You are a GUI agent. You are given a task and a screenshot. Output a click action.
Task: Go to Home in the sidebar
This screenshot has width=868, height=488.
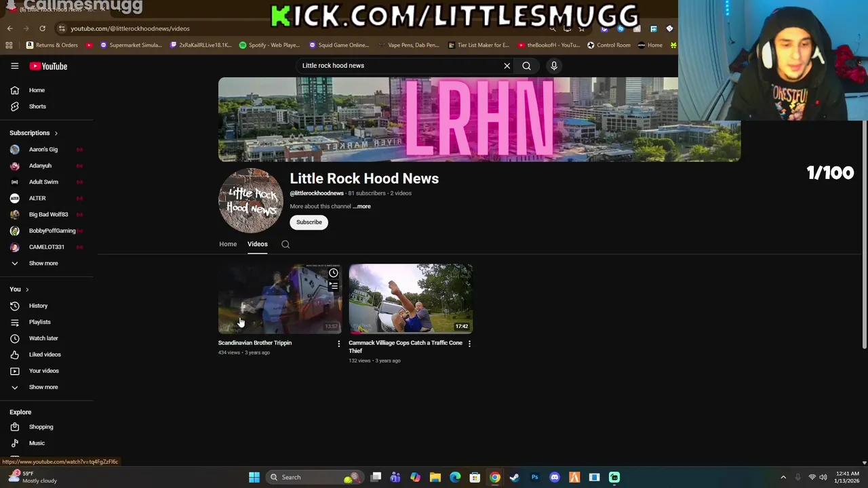point(37,90)
